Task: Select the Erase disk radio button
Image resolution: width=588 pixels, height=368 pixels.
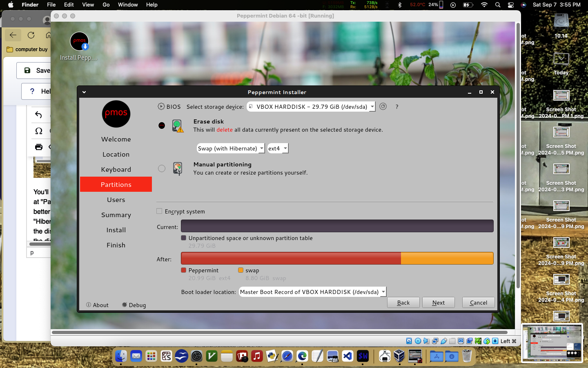Action: [x=162, y=126]
